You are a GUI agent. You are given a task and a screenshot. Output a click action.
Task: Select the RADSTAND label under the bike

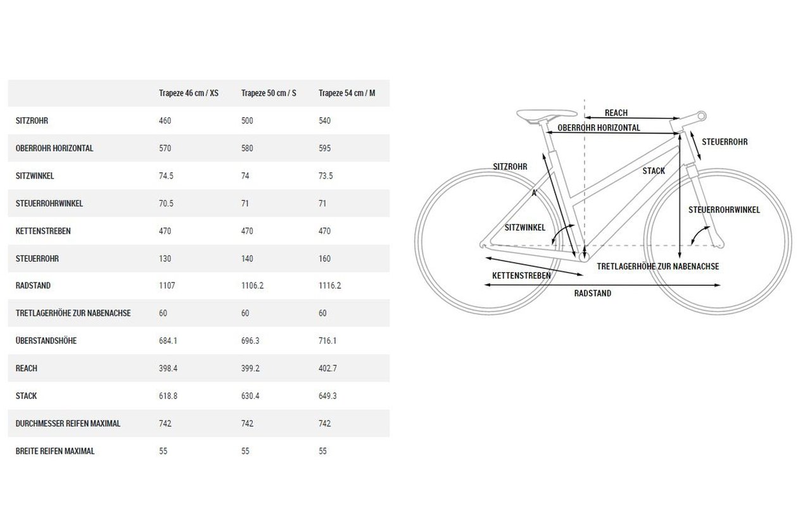593,293
